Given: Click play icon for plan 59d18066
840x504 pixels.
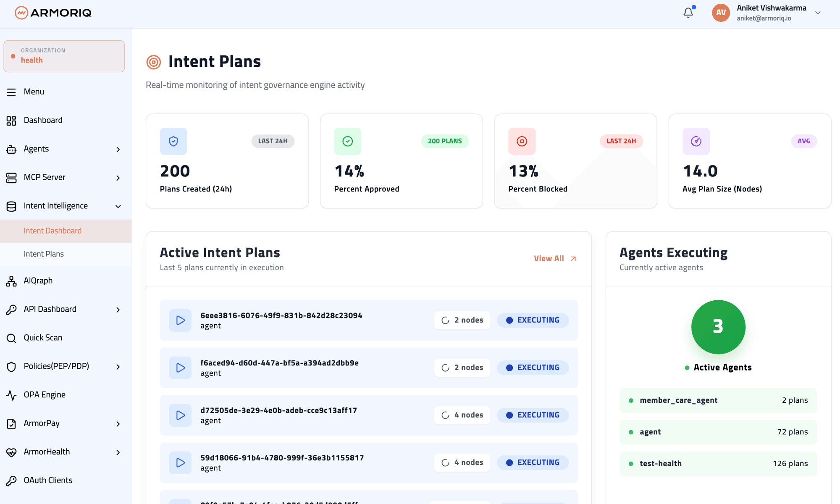Looking at the screenshot, I should (180, 463).
